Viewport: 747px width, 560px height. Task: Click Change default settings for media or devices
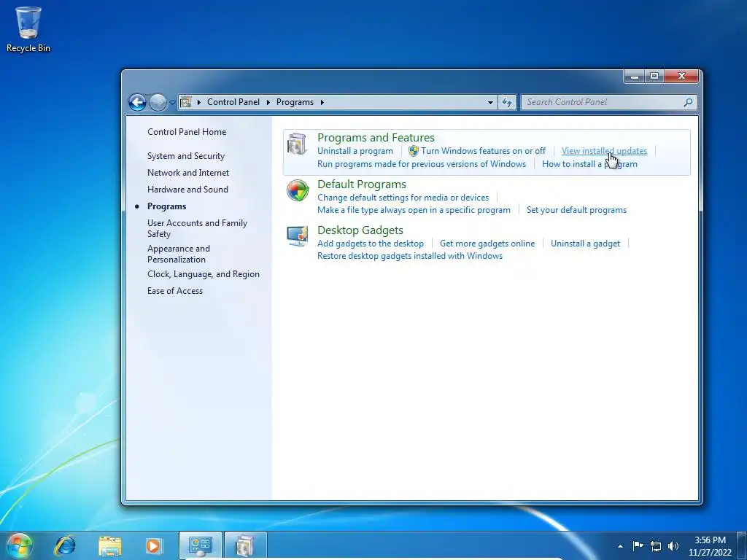click(x=403, y=198)
